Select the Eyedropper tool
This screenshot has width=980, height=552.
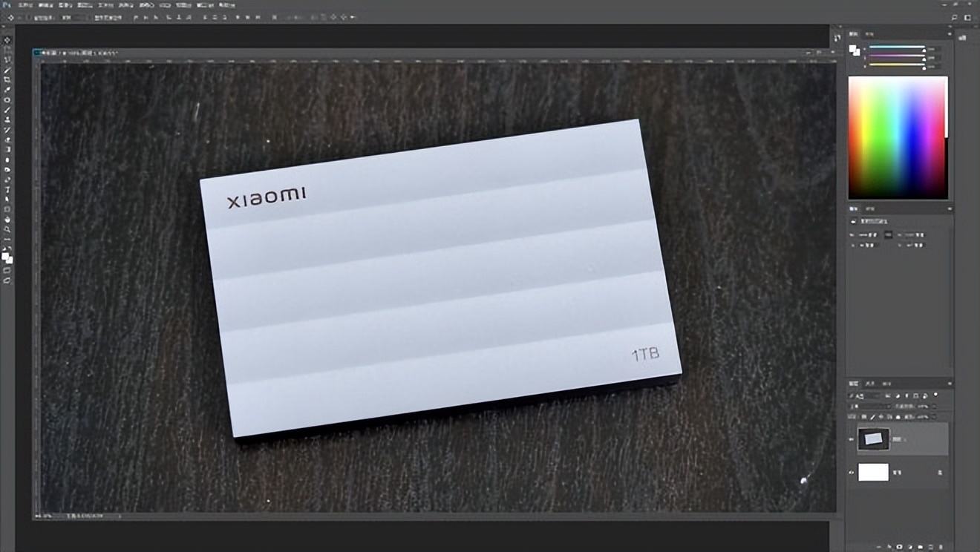7,90
